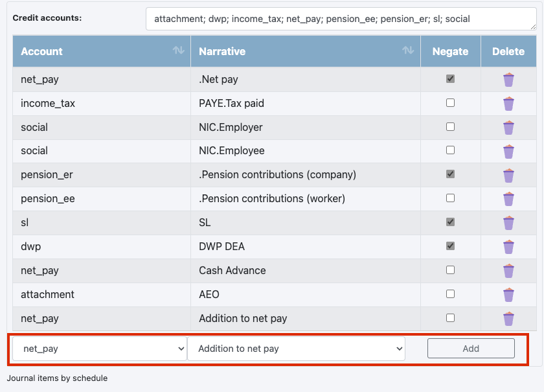Screen dimensions: 544x392
Task: Click the Credit accounts text field
Action: (341, 19)
